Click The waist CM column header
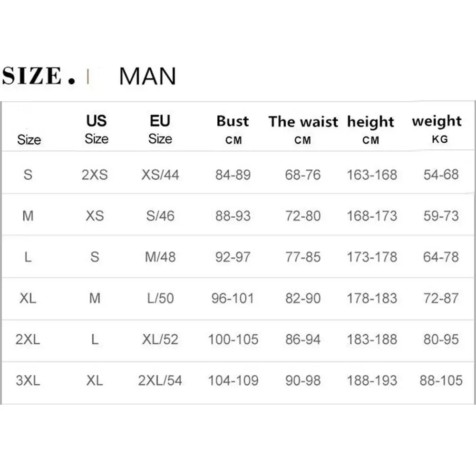Screen dimensions: 476x476 tap(303, 130)
